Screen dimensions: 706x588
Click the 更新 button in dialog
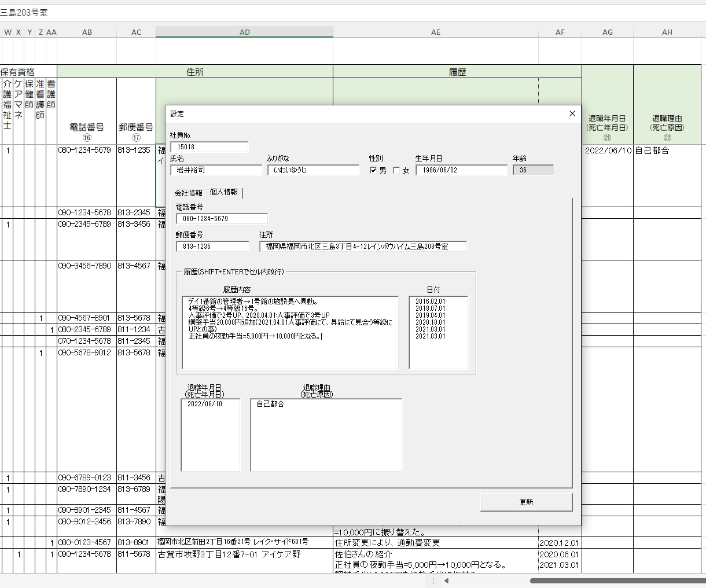click(x=526, y=502)
